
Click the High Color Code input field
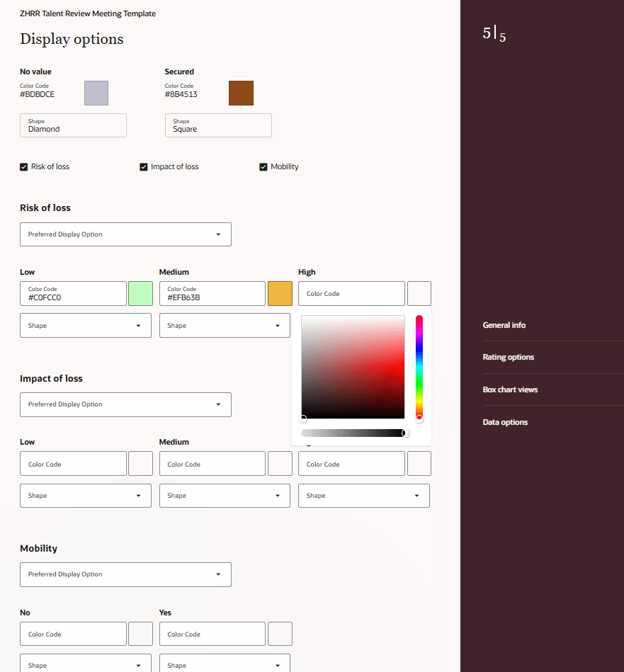click(x=351, y=293)
